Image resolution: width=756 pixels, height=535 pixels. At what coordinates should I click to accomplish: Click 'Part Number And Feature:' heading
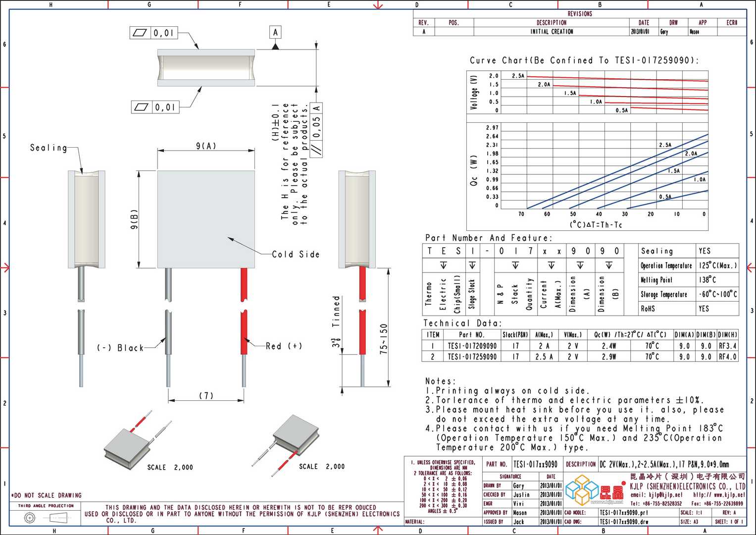[x=488, y=238]
